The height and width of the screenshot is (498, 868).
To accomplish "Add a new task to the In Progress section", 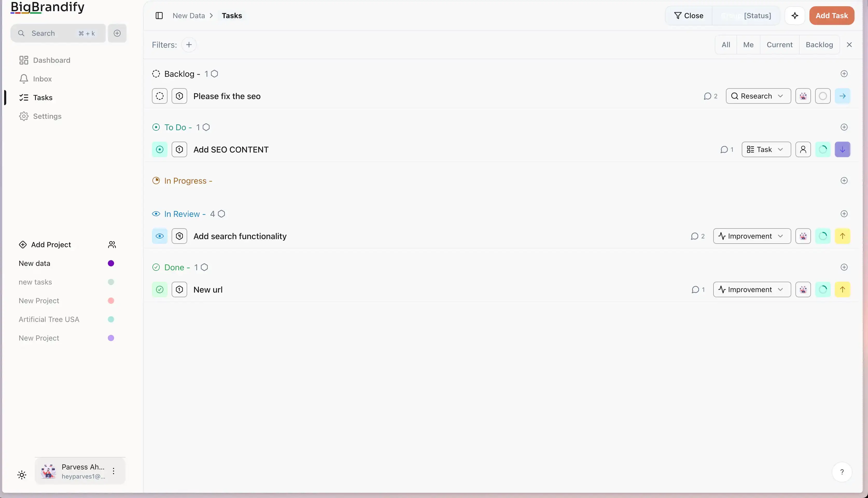I will 844,180.
